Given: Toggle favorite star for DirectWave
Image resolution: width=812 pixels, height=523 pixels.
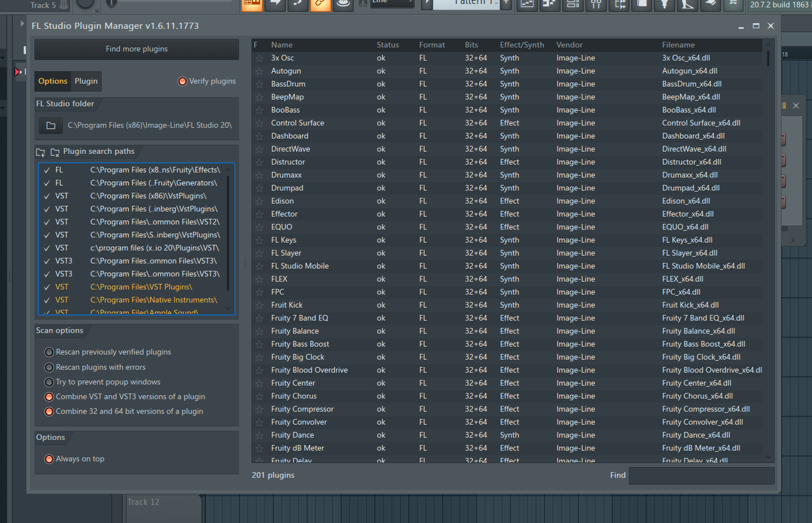Looking at the screenshot, I should tap(259, 149).
